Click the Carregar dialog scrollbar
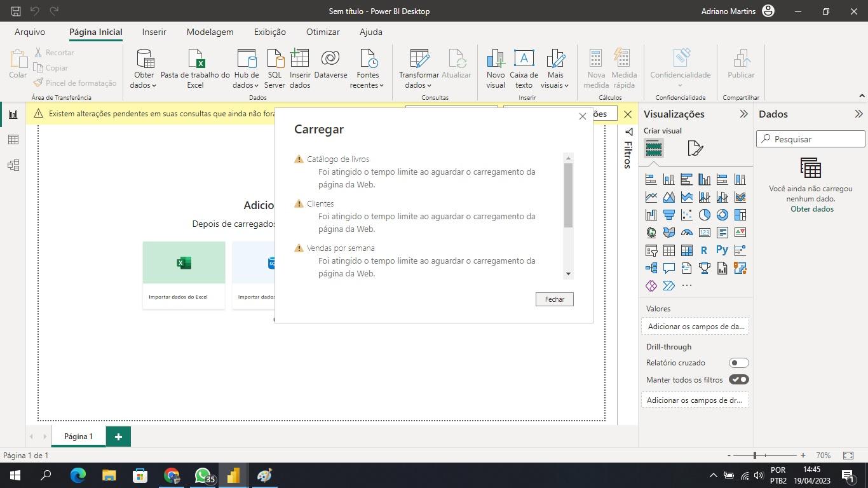The height and width of the screenshot is (488, 868). click(x=569, y=195)
